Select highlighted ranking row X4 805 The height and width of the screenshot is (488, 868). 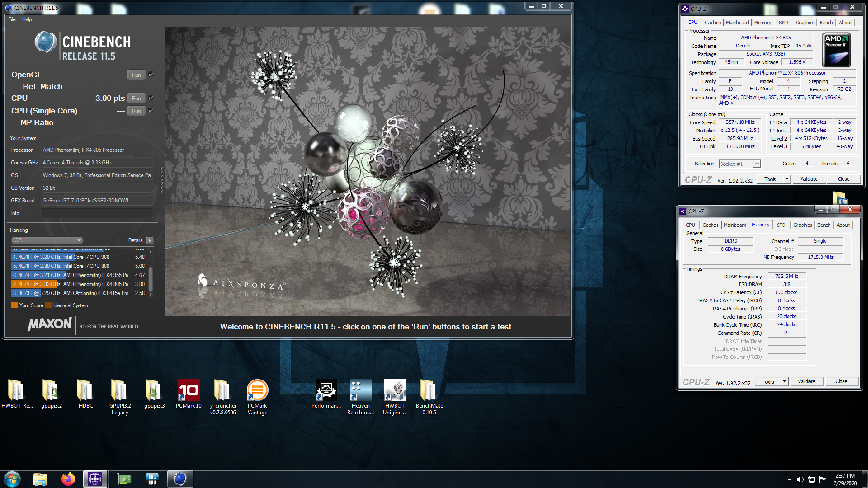pos(79,284)
